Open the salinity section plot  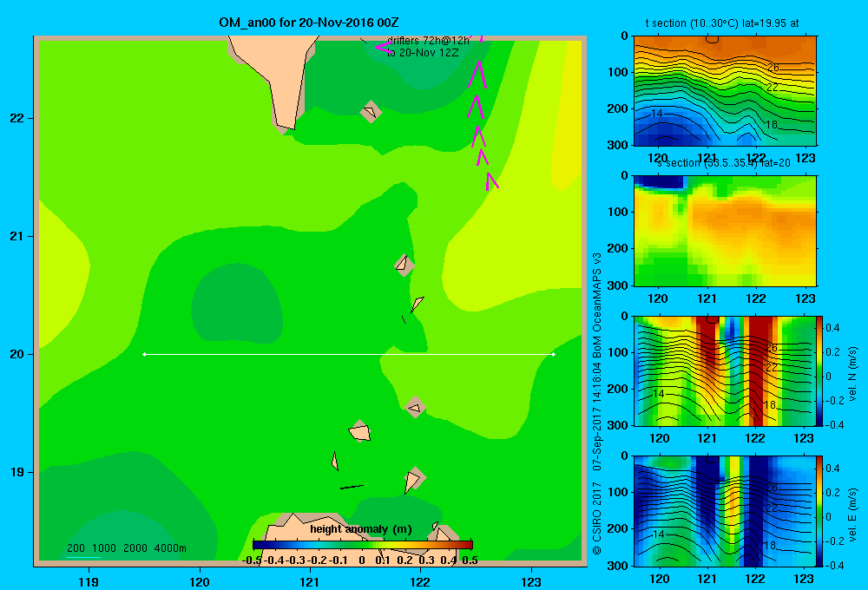pyautogui.click(x=725, y=231)
